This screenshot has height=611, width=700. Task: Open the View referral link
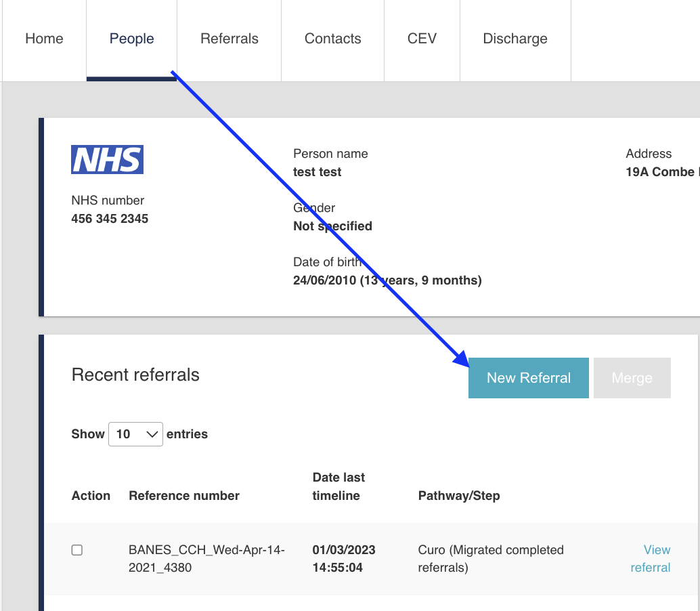[x=651, y=559]
